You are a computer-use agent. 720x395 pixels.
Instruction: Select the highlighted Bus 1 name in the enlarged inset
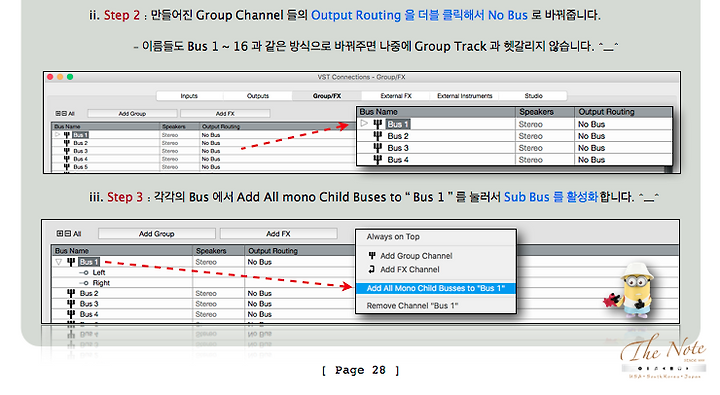[398, 124]
